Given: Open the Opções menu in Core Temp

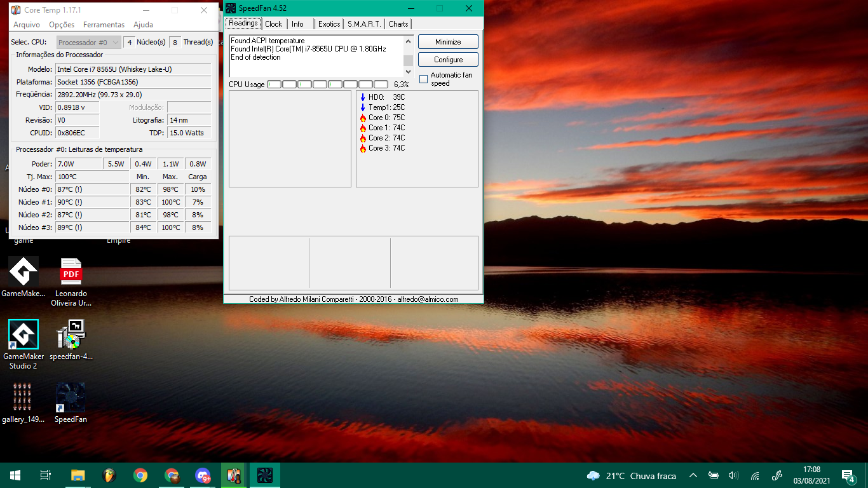Looking at the screenshot, I should [62, 25].
